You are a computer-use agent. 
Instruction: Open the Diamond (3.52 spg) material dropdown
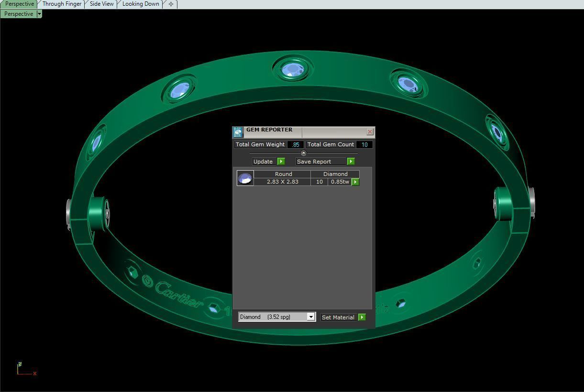[311, 317]
